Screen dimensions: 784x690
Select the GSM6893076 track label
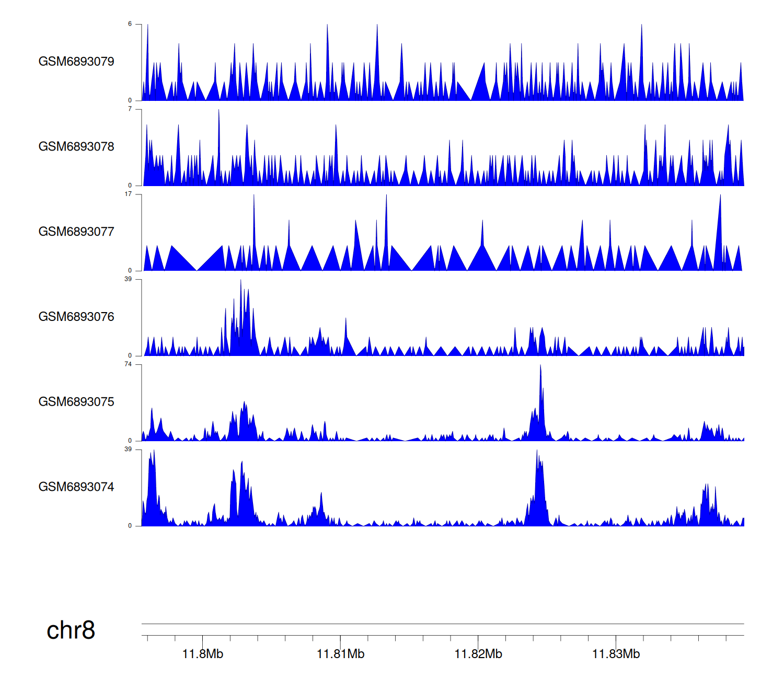coord(76,317)
